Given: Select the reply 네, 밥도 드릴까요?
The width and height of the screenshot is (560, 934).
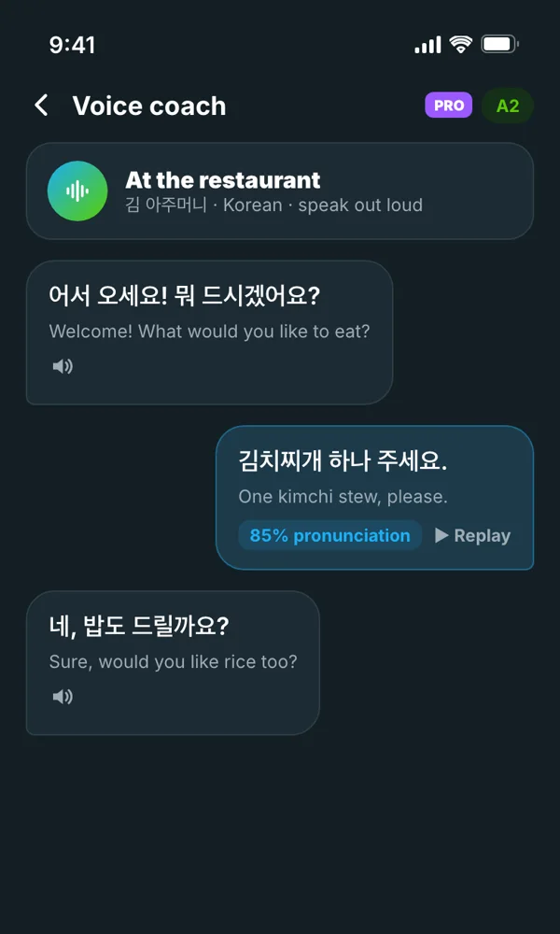Looking at the screenshot, I should pos(139,628).
